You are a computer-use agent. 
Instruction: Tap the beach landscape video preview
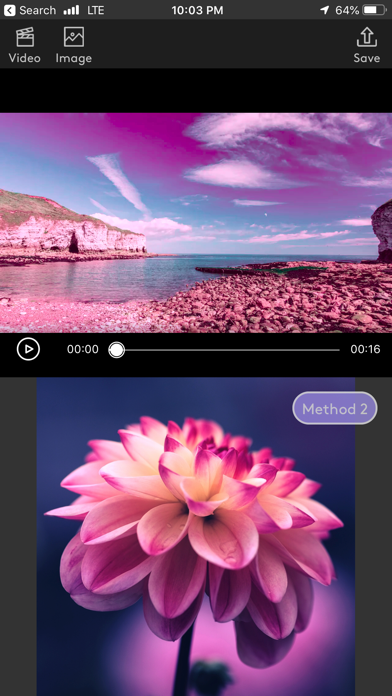click(x=196, y=222)
